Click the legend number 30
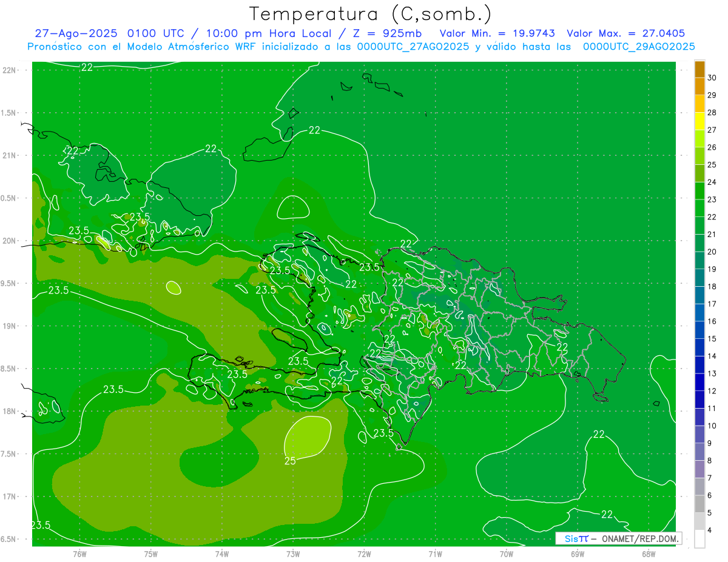The image size is (728, 562). tap(712, 78)
